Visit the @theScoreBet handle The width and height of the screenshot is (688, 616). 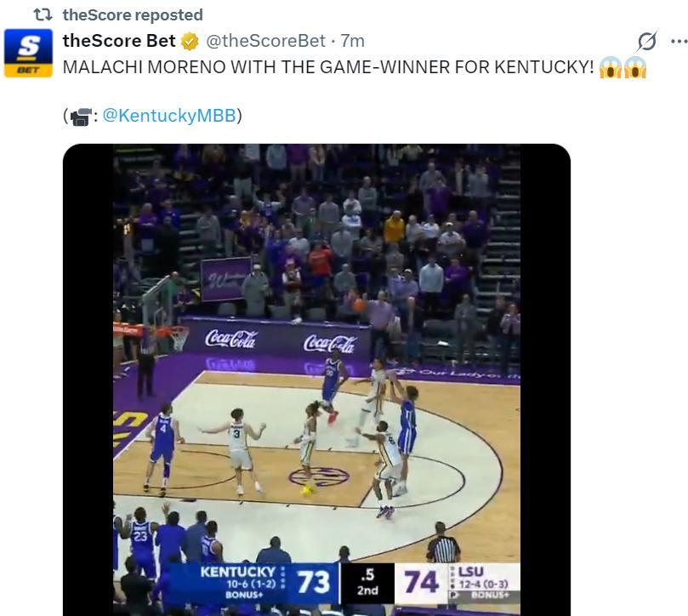click(265, 41)
